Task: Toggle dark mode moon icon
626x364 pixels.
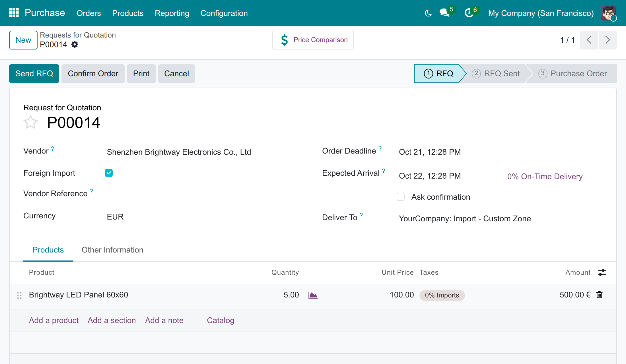Action: (x=428, y=13)
